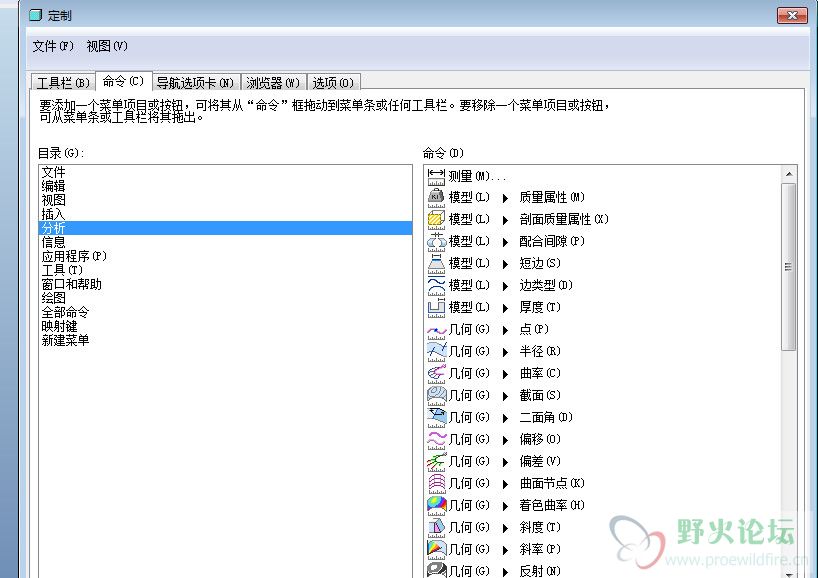Select 绘图 in the category list

click(x=225, y=298)
